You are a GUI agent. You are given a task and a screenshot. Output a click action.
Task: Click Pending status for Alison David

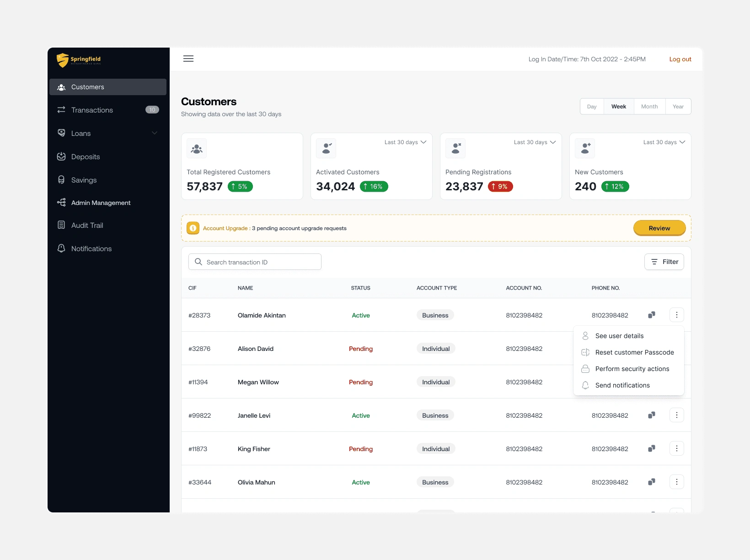coord(361,349)
